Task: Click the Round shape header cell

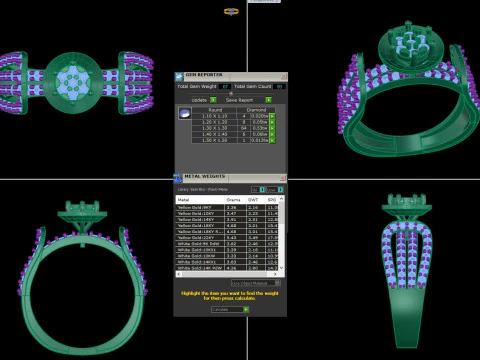Action: [x=215, y=110]
